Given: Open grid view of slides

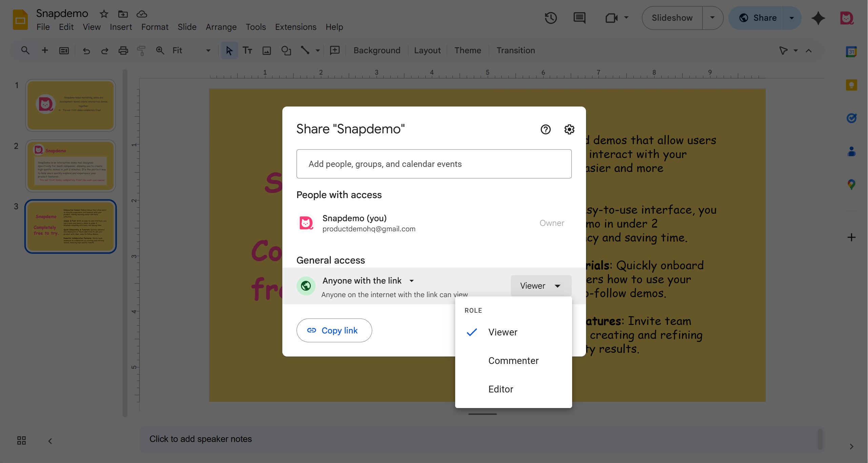Looking at the screenshot, I should pos(21,440).
